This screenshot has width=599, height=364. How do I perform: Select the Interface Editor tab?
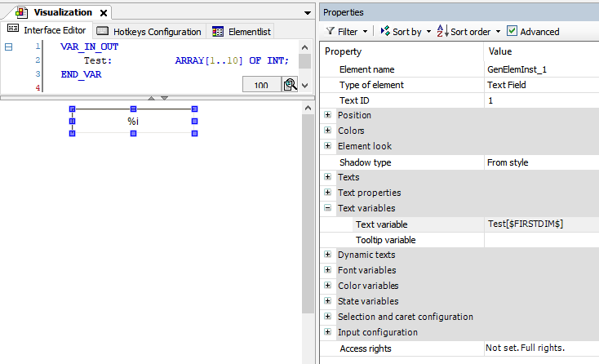pos(47,30)
